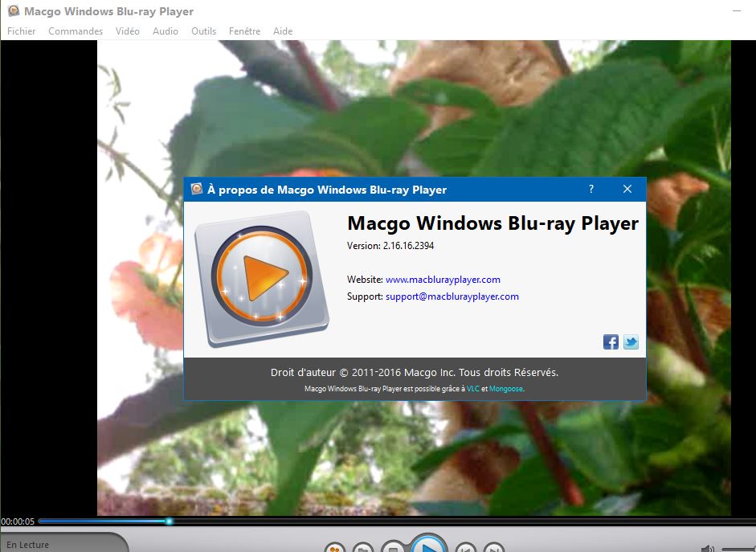Click the support@macblurayplayer.com email link
Screen dimensions: 756x552
452,296
